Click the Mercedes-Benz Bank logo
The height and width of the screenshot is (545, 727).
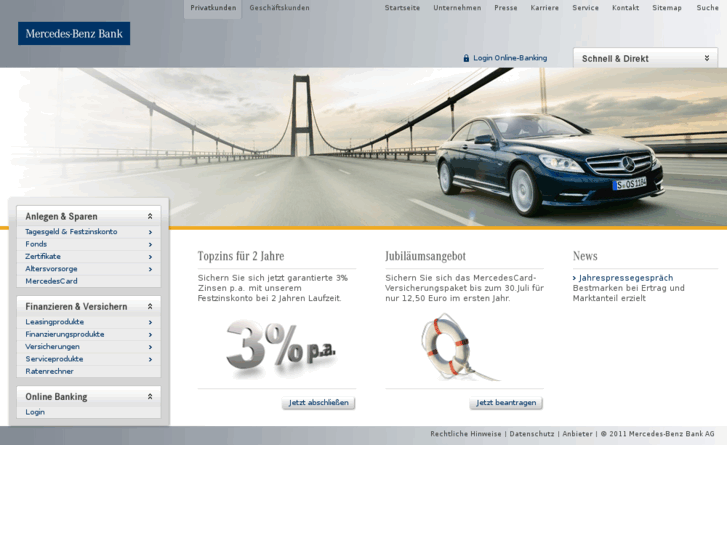(x=74, y=33)
